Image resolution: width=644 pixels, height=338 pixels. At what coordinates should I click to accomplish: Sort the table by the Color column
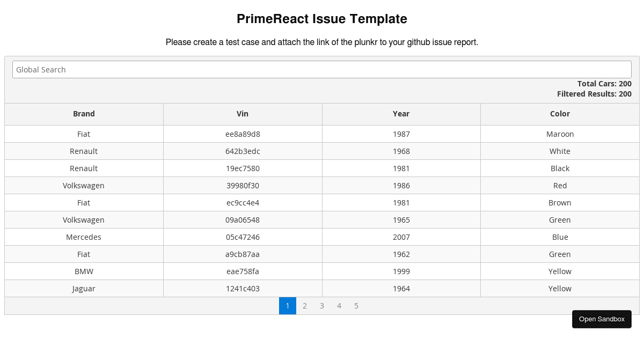560,114
